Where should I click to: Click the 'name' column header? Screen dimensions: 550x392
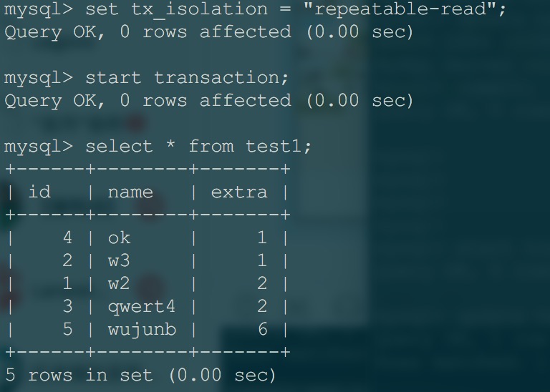tap(130, 192)
